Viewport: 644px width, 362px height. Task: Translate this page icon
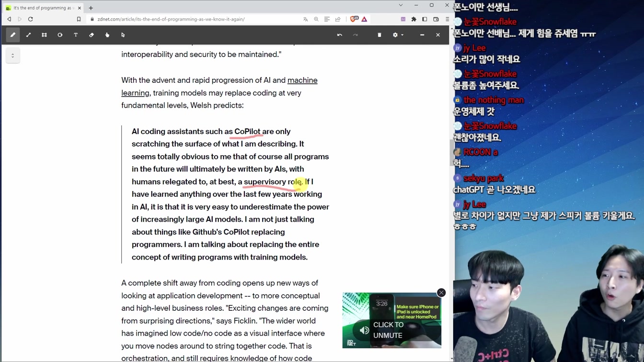coord(306,19)
